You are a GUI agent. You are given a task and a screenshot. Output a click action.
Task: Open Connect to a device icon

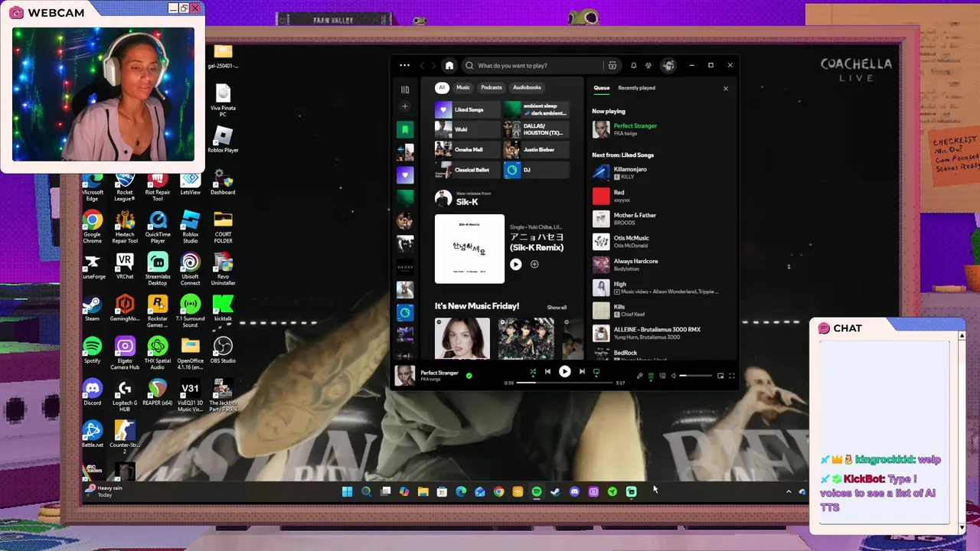coord(662,376)
